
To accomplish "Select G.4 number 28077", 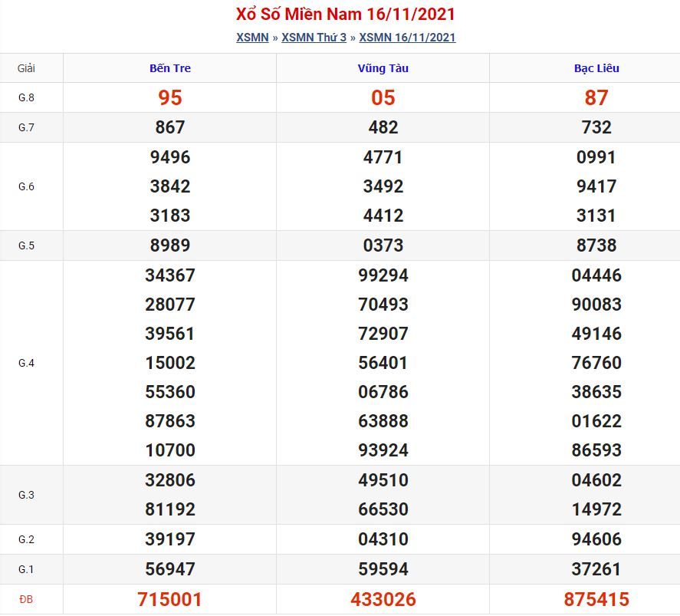I will tap(170, 305).
